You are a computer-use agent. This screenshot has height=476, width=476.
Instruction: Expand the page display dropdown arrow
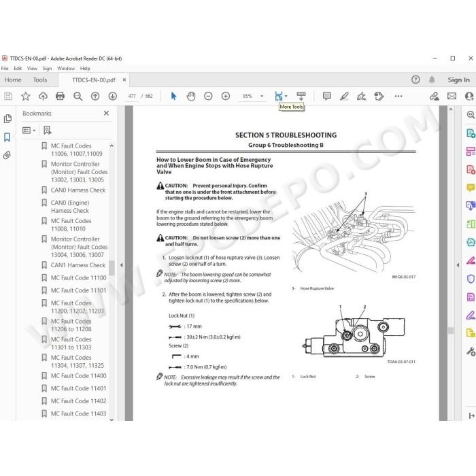(286, 97)
